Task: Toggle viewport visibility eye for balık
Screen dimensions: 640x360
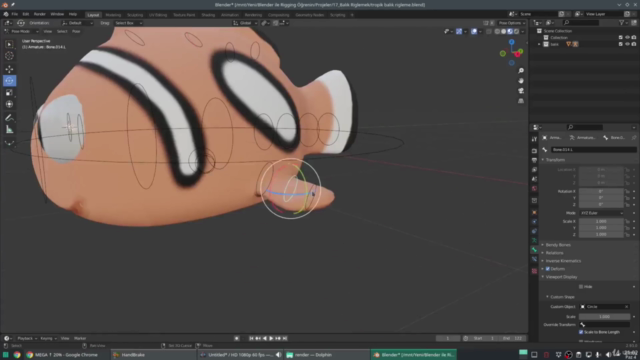Action: click(627, 44)
